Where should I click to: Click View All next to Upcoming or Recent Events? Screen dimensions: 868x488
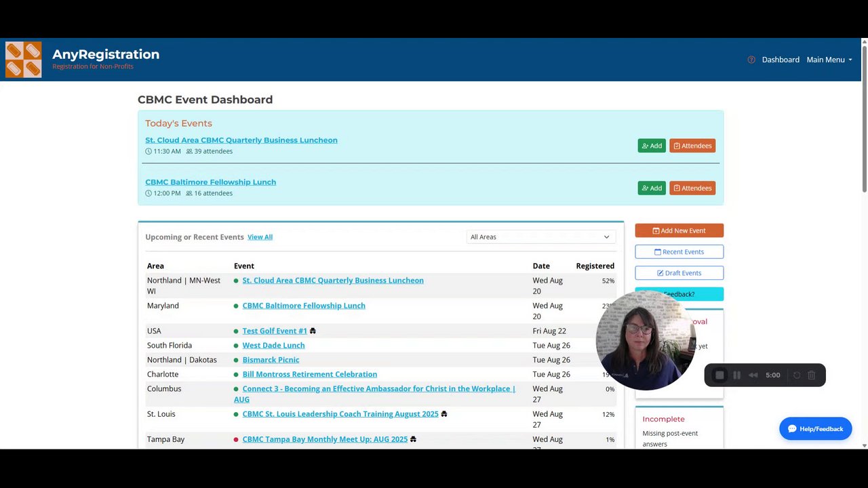pos(260,237)
